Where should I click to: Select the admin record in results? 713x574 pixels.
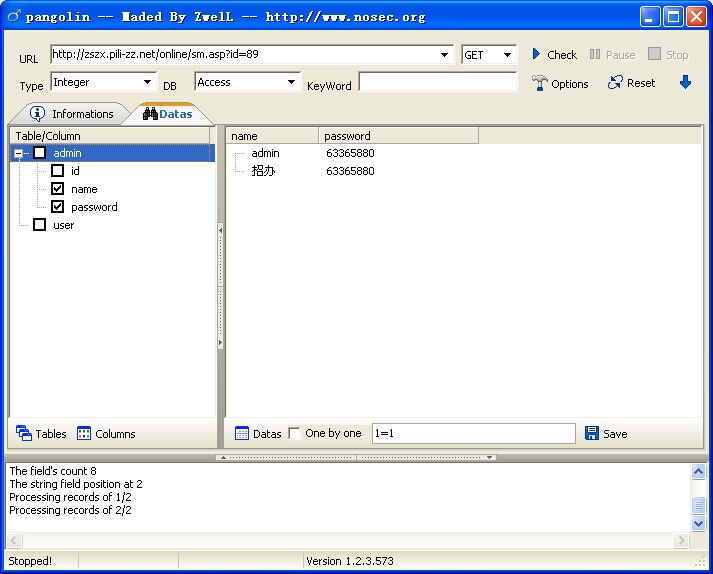click(265, 153)
